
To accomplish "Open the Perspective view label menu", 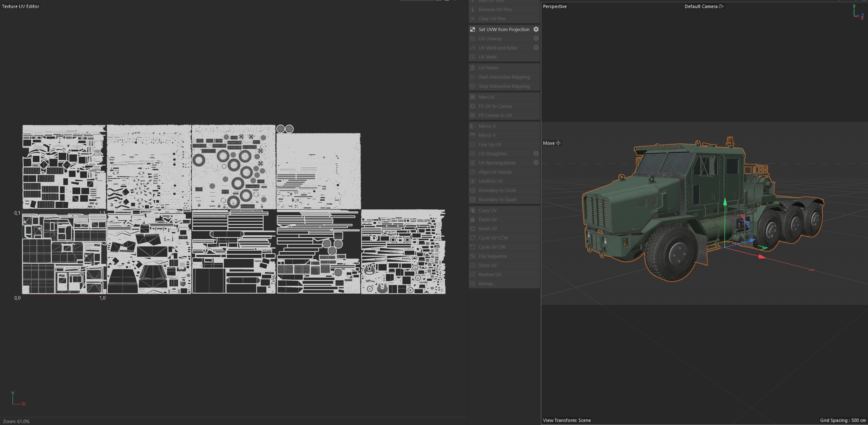I will pos(555,6).
